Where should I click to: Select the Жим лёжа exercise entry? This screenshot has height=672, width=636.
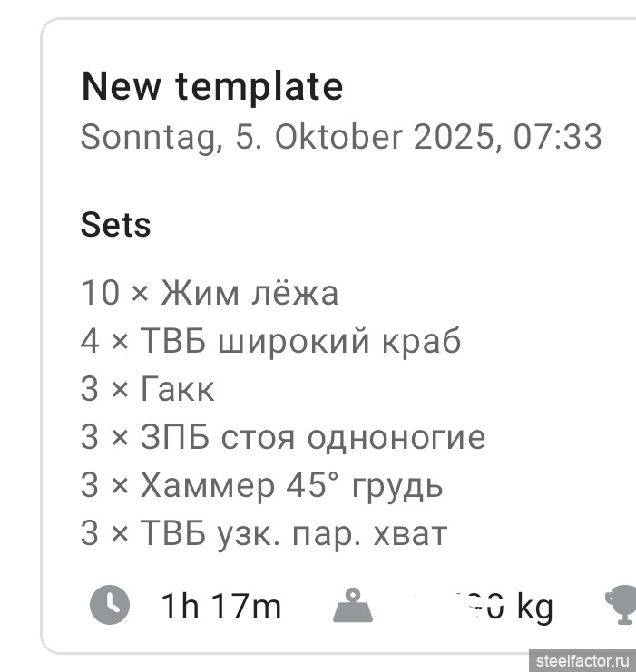point(250,293)
